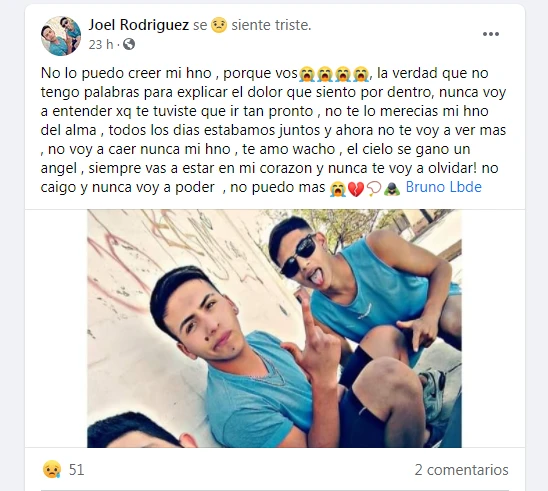
Task: Click the public globe privacy icon
Action: pos(129,44)
